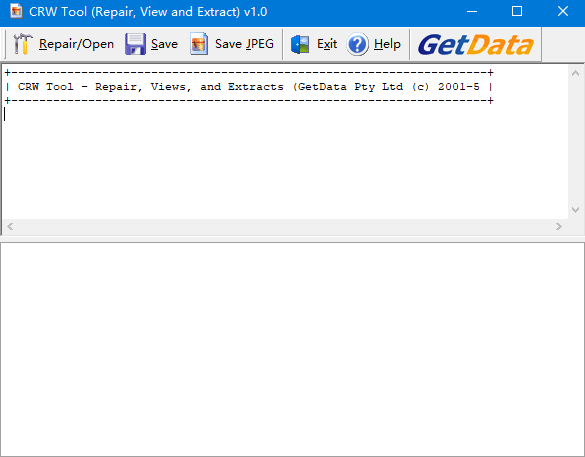This screenshot has height=457, width=585.
Task: Choose the Exit text label
Action: pyautogui.click(x=327, y=44)
